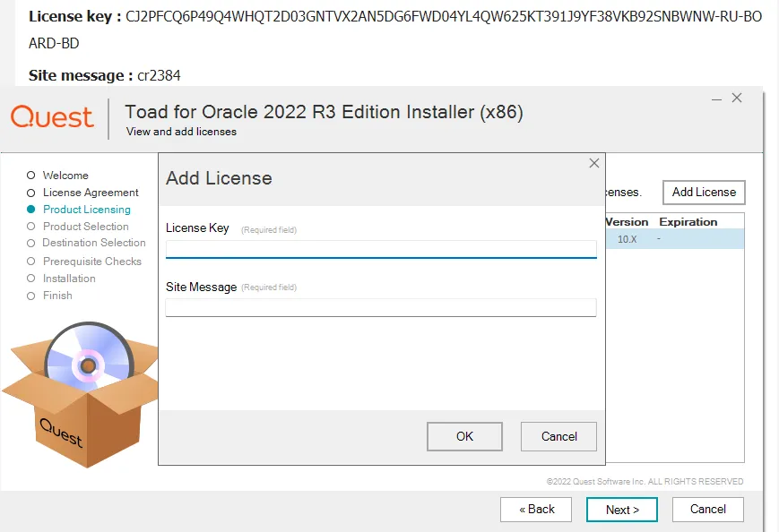The width and height of the screenshot is (779, 532).
Task: Cancel the Add License dialog
Action: click(x=558, y=436)
